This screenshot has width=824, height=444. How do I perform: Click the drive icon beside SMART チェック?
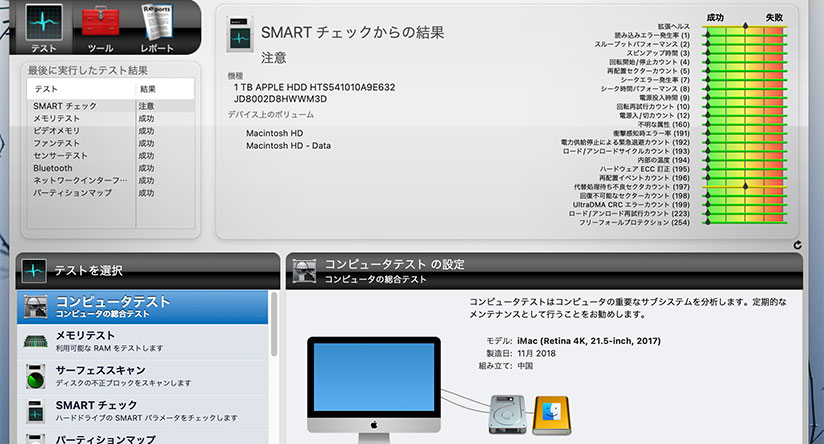36,411
